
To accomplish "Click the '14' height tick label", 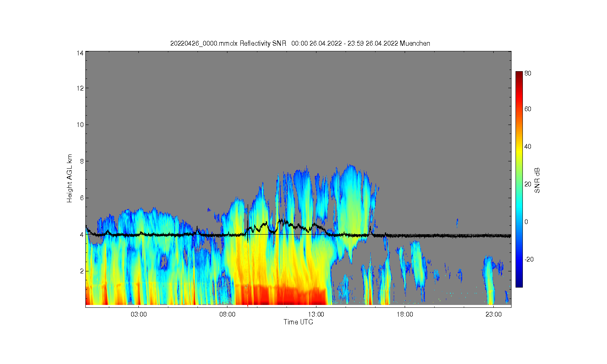I will (80, 53).
